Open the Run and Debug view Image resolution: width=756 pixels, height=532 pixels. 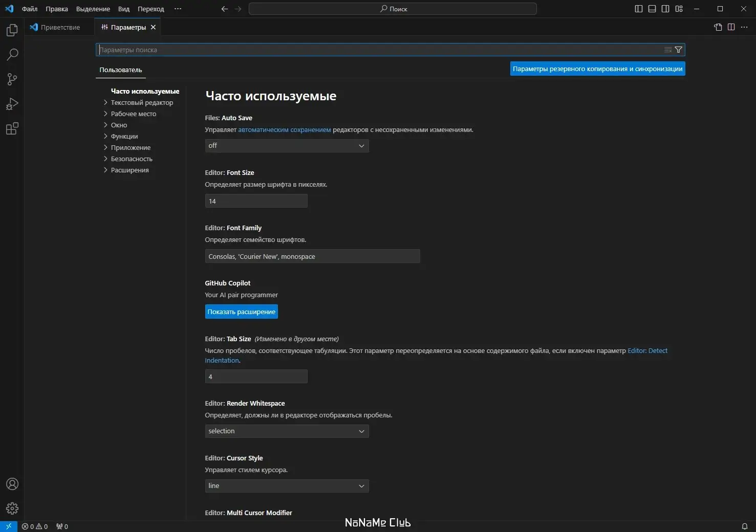12,104
